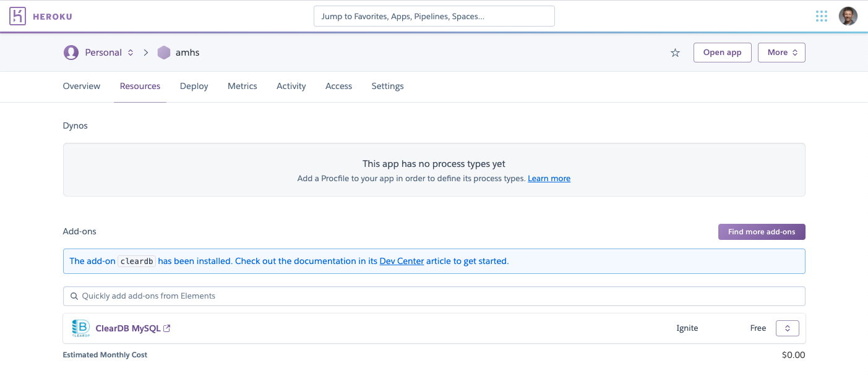868x379 pixels.
Task: Open ClearDB MySQL external link icon
Action: (x=166, y=328)
